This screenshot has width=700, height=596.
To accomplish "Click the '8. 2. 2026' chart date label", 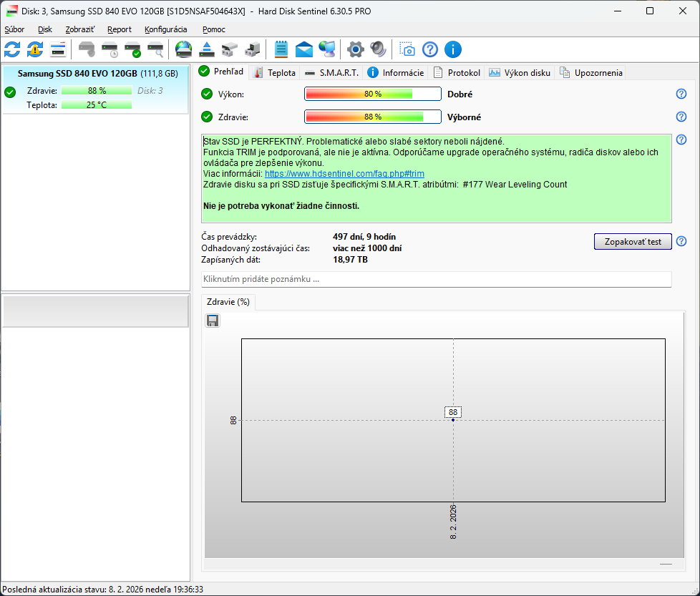I will 453,522.
